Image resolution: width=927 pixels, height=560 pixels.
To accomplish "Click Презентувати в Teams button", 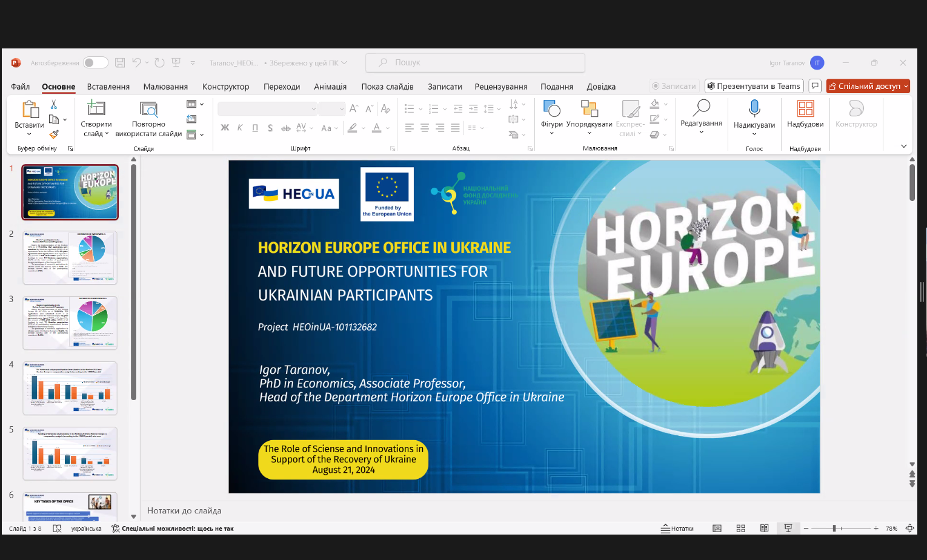I will click(x=754, y=86).
